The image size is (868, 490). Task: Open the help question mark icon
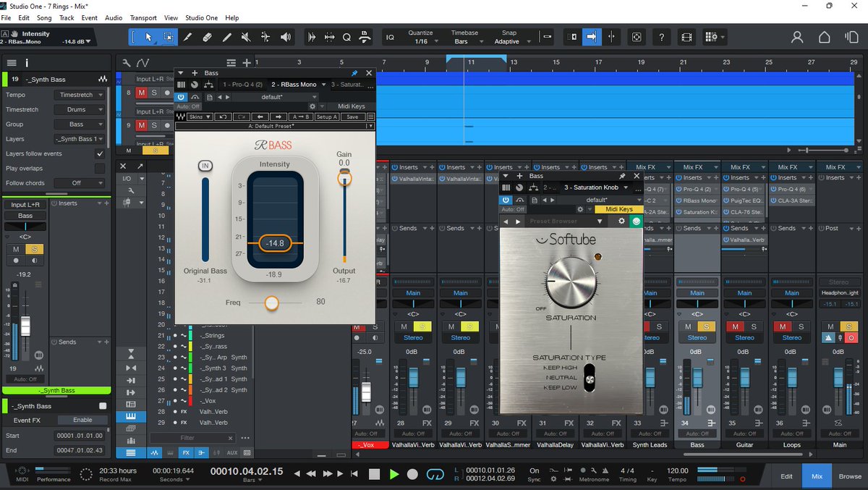(x=661, y=37)
